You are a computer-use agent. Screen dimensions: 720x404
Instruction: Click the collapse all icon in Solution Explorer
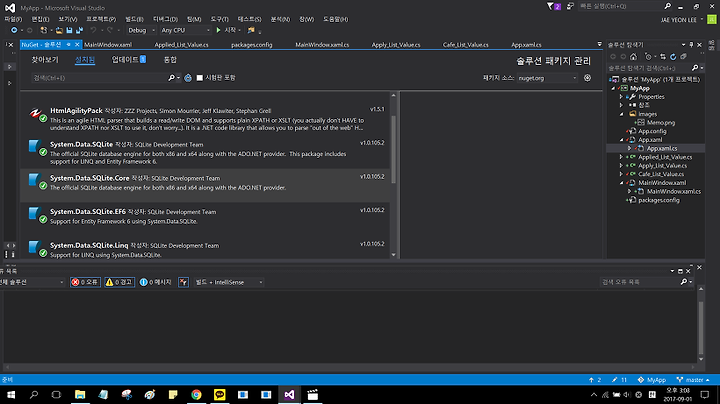click(x=683, y=56)
